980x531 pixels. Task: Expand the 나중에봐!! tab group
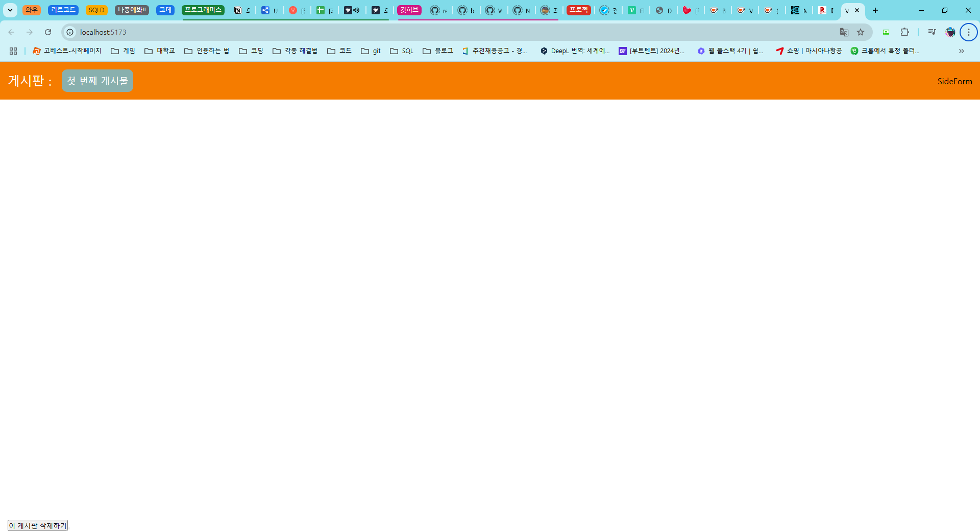point(132,10)
